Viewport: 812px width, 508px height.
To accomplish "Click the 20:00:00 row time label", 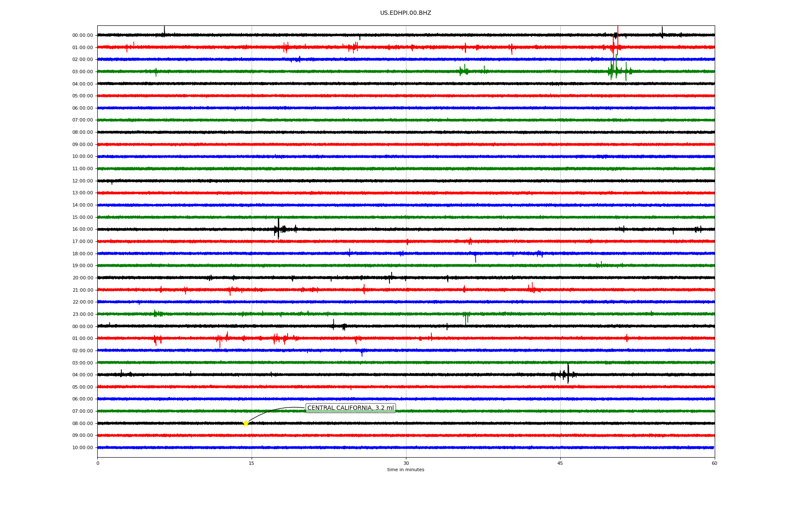I will pos(82,278).
